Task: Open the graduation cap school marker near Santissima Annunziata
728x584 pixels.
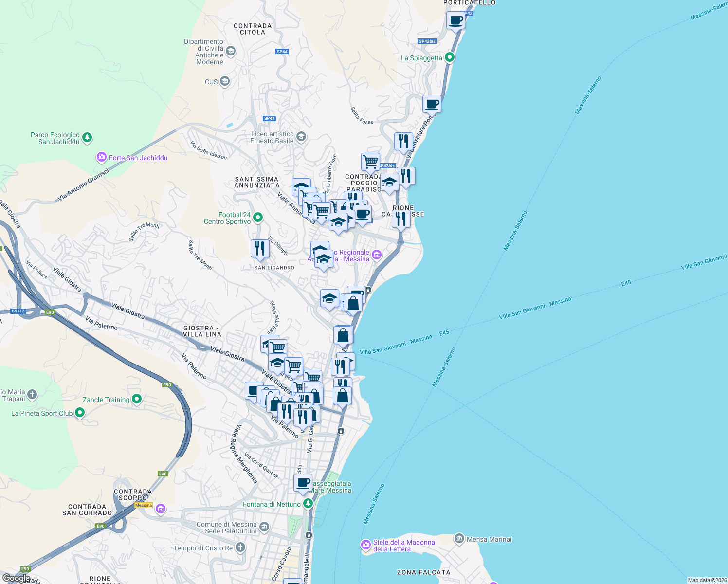Action: click(302, 186)
